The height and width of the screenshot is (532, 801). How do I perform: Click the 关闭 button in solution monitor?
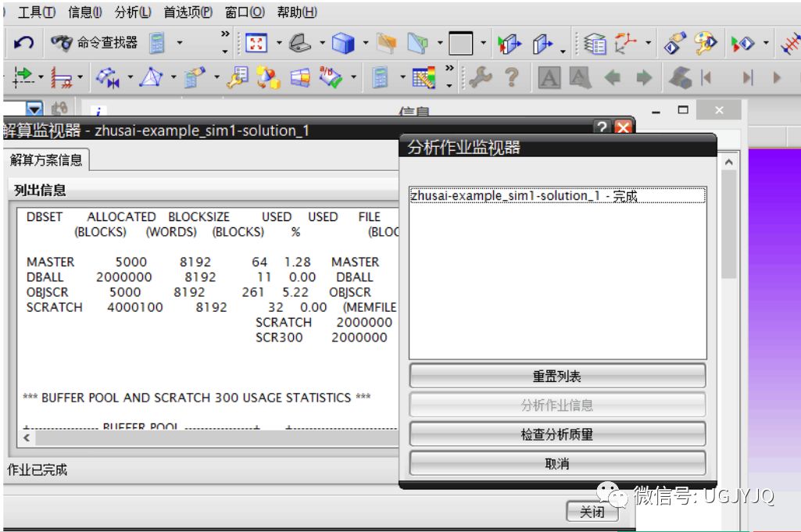(x=592, y=512)
